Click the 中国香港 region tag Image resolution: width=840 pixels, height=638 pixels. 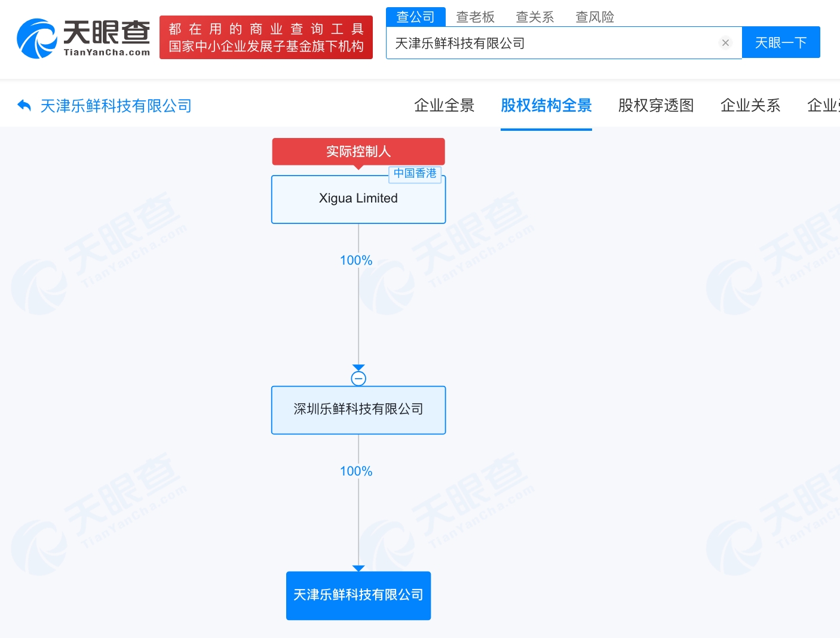click(x=415, y=174)
